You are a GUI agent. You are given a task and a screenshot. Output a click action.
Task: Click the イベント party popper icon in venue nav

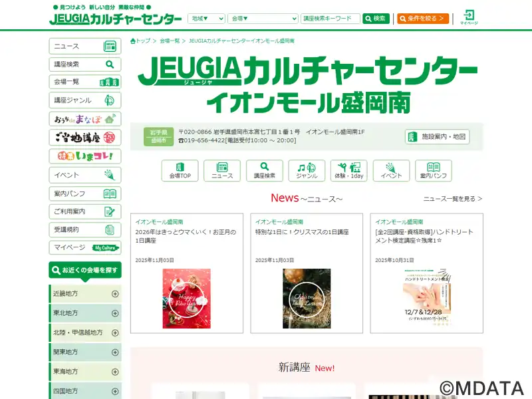tap(391, 171)
